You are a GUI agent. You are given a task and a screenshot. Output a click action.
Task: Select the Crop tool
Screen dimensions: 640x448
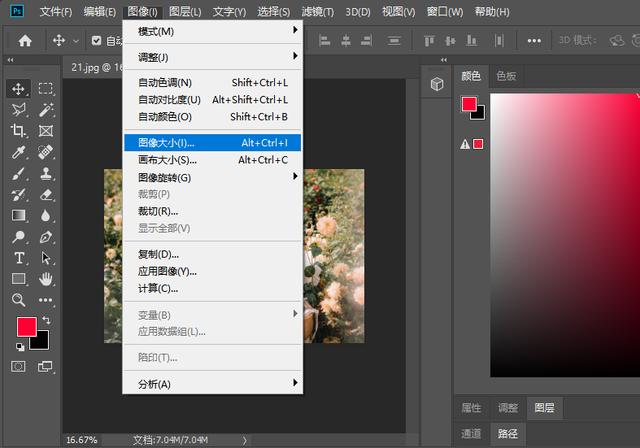click(x=18, y=131)
